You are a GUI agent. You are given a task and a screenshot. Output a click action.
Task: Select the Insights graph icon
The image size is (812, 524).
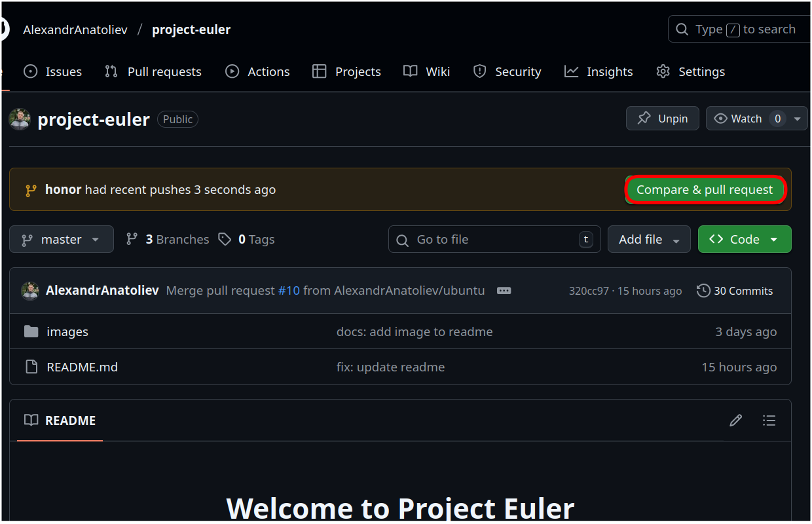point(572,71)
